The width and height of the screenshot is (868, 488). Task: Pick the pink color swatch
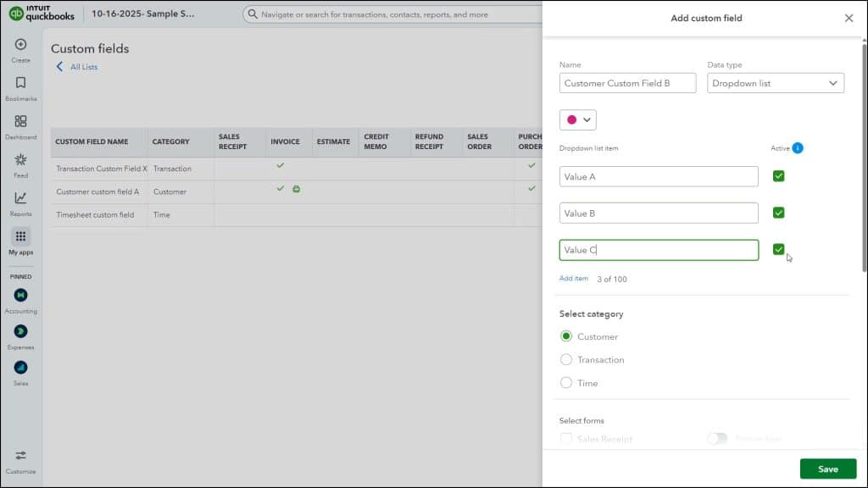pos(570,119)
